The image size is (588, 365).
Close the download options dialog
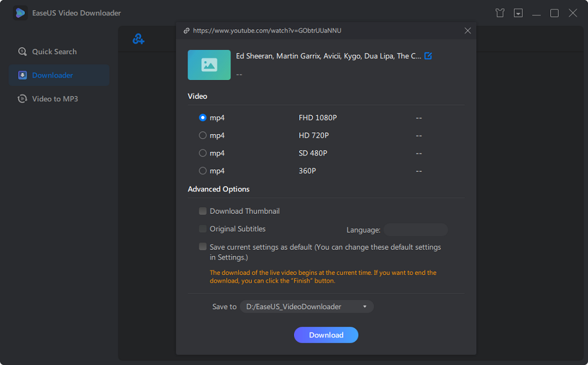coord(467,31)
